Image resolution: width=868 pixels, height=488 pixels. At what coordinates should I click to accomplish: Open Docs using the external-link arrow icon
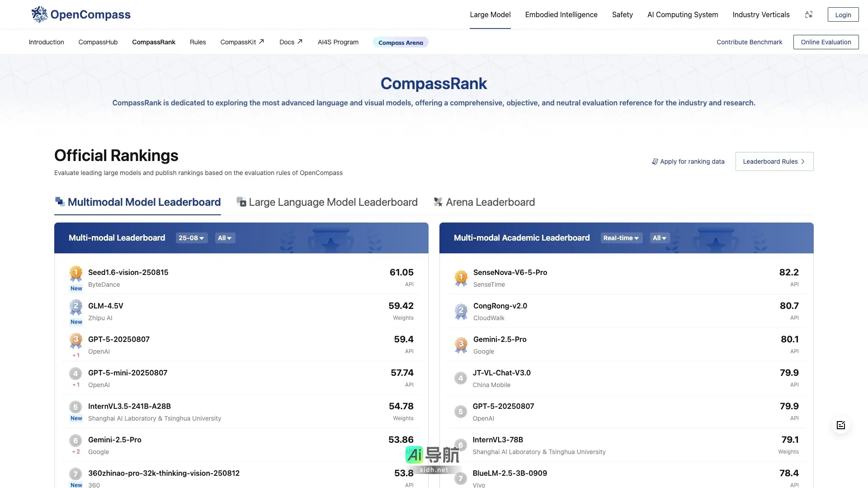click(300, 41)
